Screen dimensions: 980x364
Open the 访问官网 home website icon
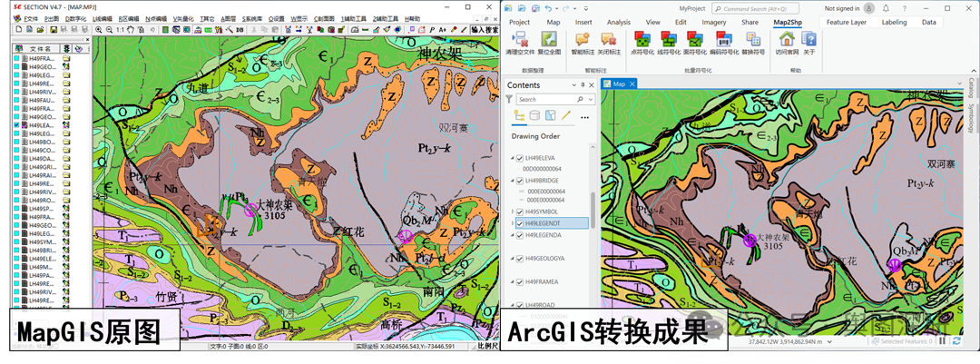[x=787, y=39]
